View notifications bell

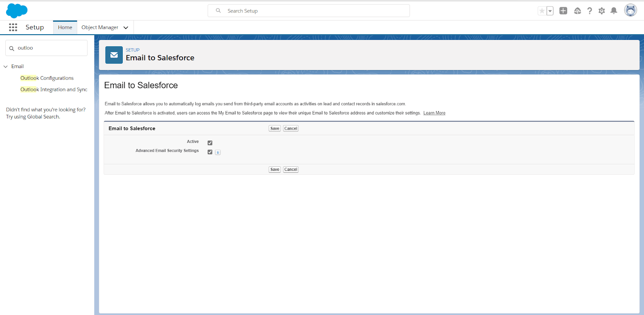pyautogui.click(x=613, y=11)
